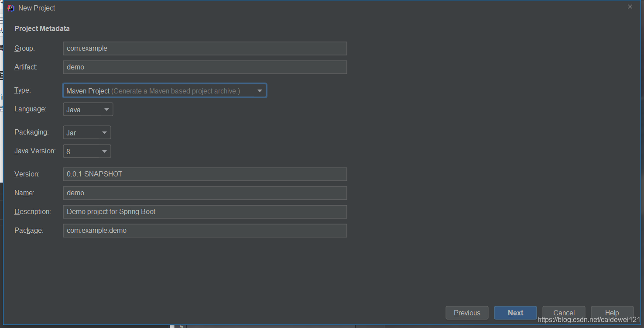Click the Language label
The height and width of the screenshot is (328, 644).
click(x=31, y=109)
